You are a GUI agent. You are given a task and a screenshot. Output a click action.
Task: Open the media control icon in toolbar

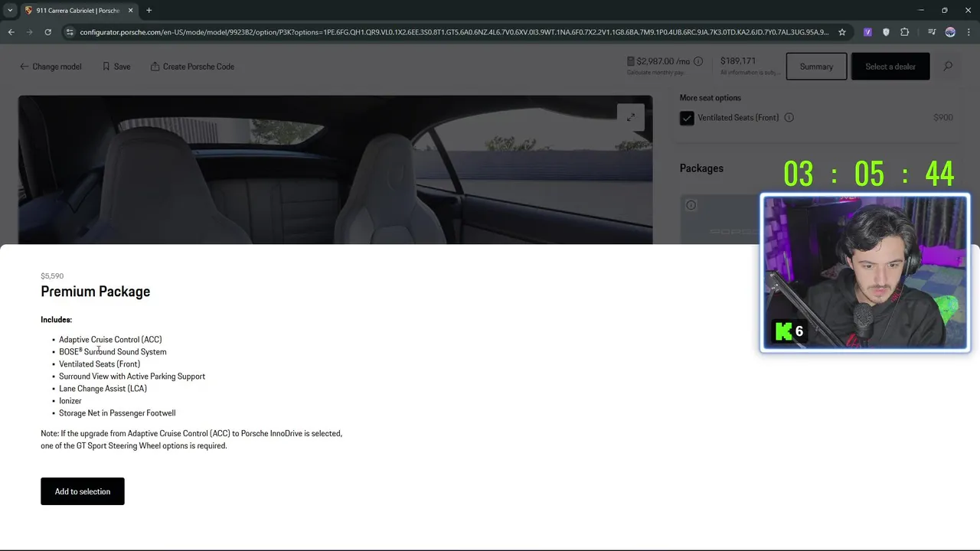(x=932, y=32)
